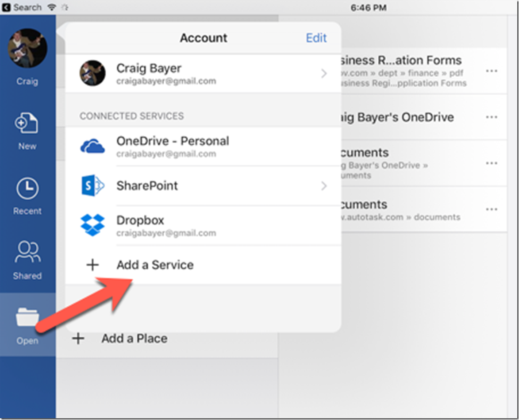Screen dimensions: 519x420
Task: Tap Craig Bayer's avatar in the Account popup
Action: pos(92,73)
